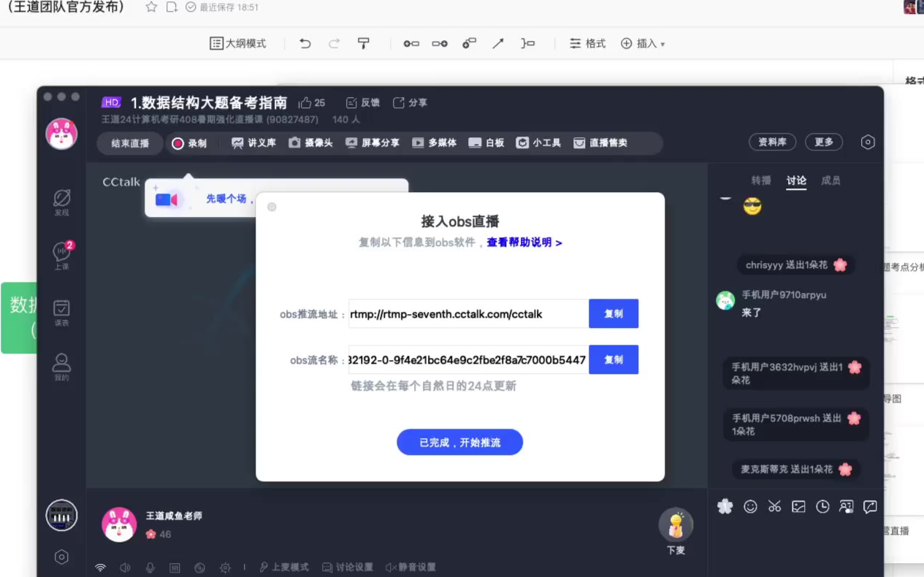Open 讨论设置 discussion settings
This screenshot has width=924, height=577.
348,568
